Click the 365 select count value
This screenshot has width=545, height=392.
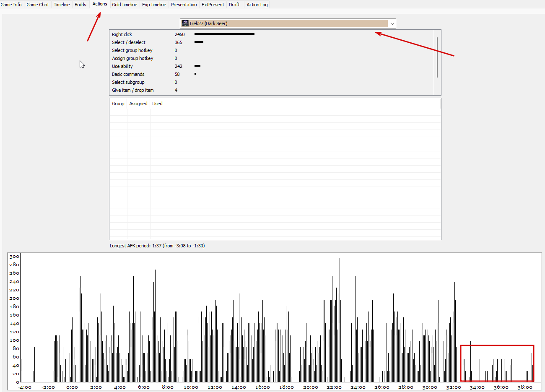click(179, 42)
